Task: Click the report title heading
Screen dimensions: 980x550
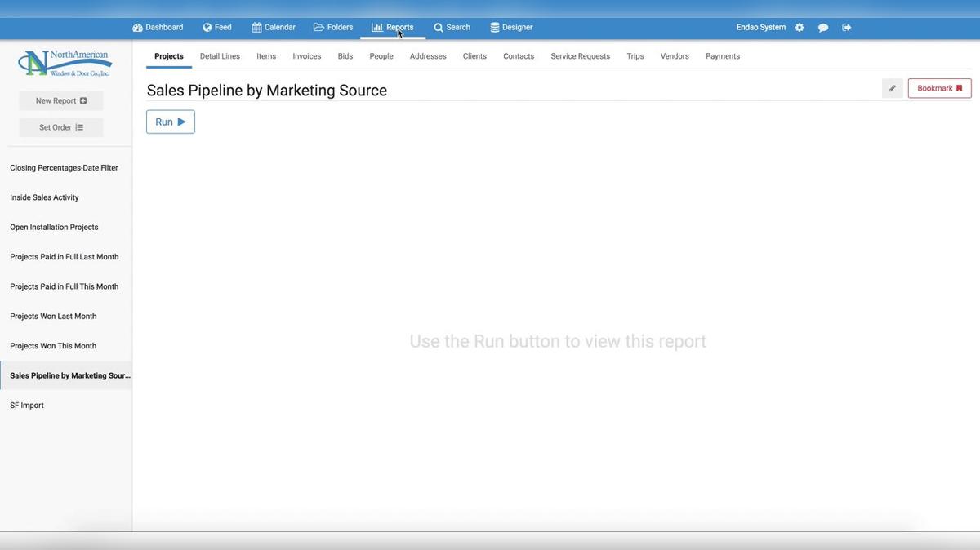Action: click(x=267, y=91)
